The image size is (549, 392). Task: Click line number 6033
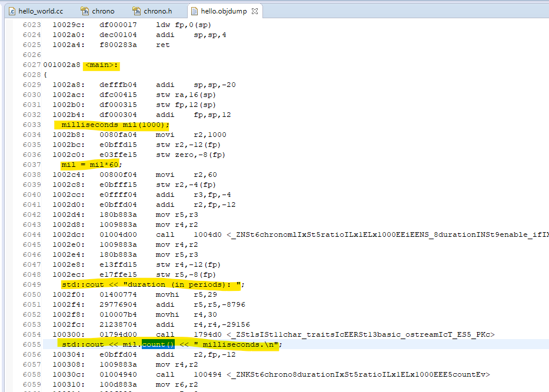pyautogui.click(x=32, y=125)
